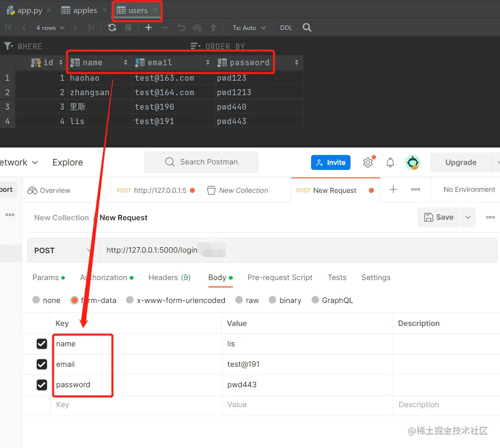Open the Headers (9) tab
Screen dimensions: 500x448
[x=169, y=278]
